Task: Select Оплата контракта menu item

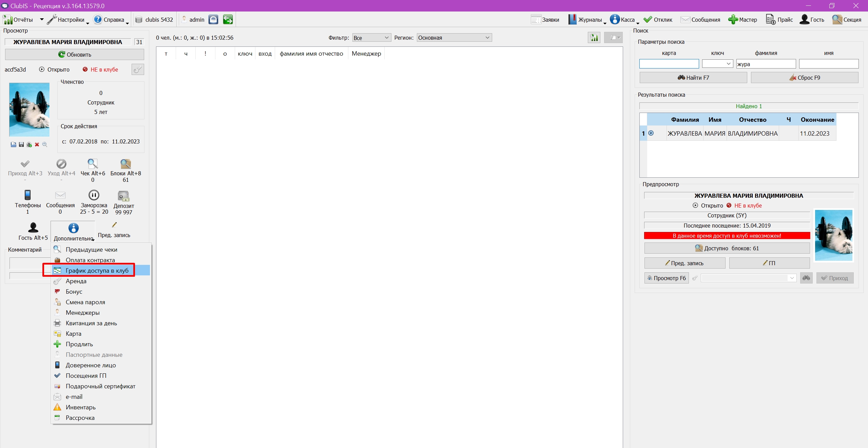Action: (101, 260)
